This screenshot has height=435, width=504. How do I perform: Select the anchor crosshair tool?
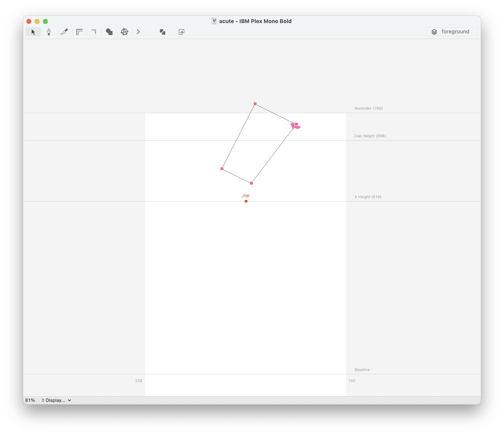tap(124, 32)
